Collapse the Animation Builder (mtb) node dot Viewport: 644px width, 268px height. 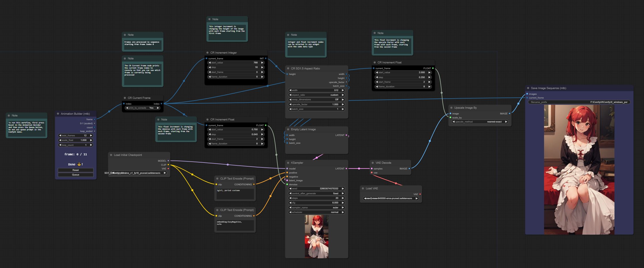coord(58,114)
